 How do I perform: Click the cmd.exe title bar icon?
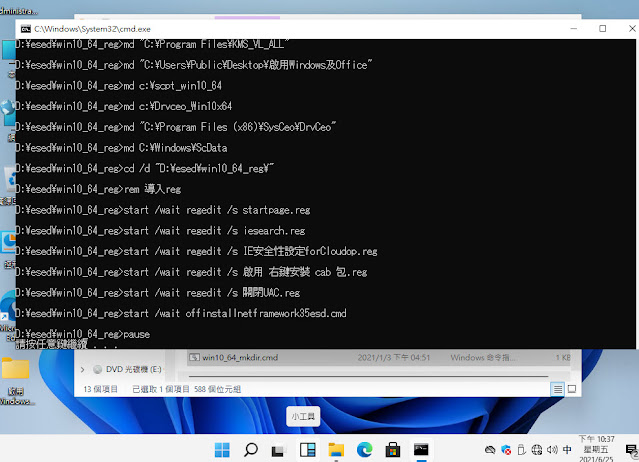[x=26, y=29]
